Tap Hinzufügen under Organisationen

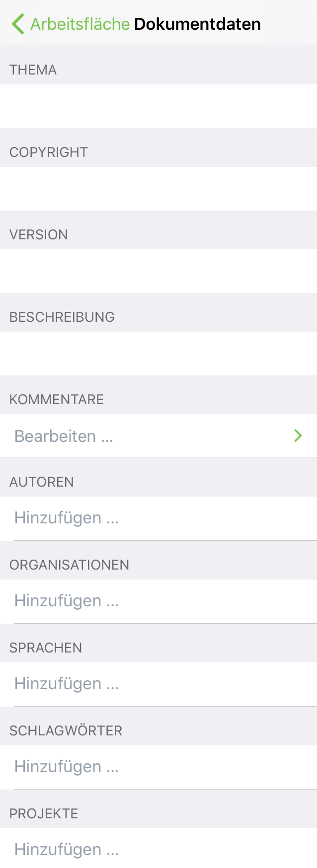[x=67, y=601]
